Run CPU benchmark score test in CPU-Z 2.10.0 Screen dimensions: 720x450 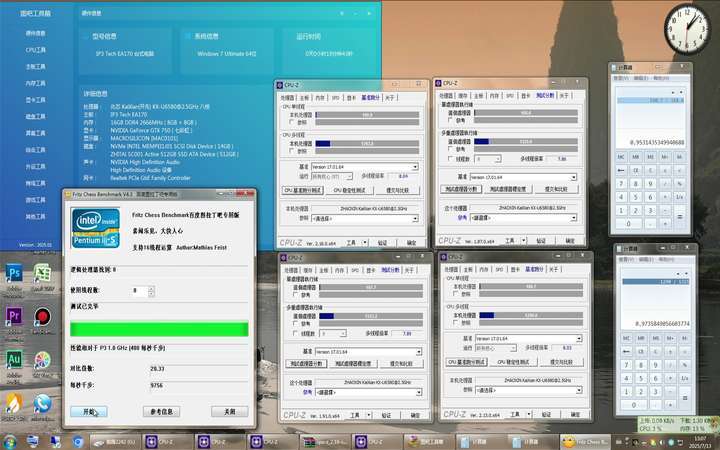tap(303, 190)
